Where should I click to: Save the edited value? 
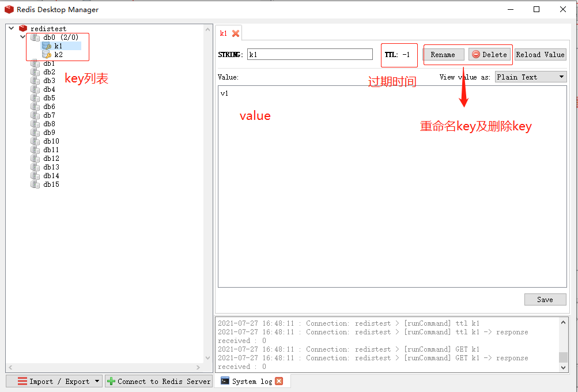click(x=545, y=299)
